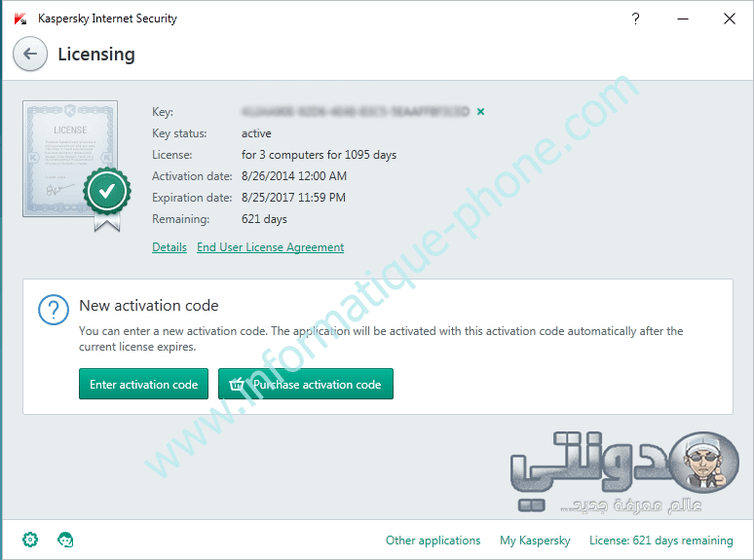This screenshot has width=754, height=560.
Task: Open support via the headset face icon
Action: tap(65, 540)
